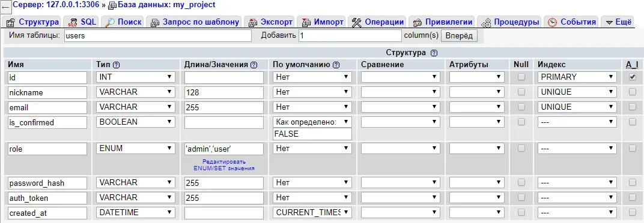Toggle Null checkbox for id row
This screenshot has width=644, height=223.
(521, 77)
